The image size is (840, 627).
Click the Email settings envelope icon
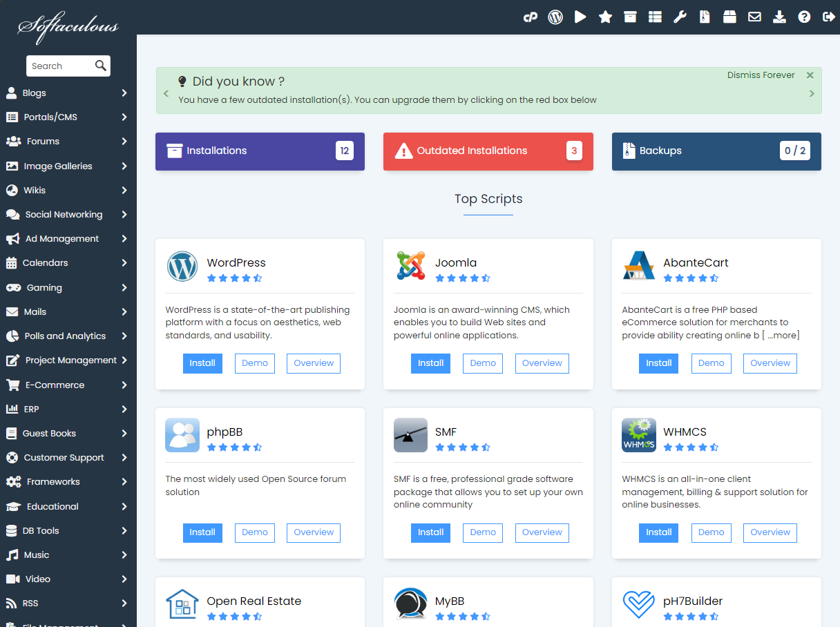(x=754, y=16)
